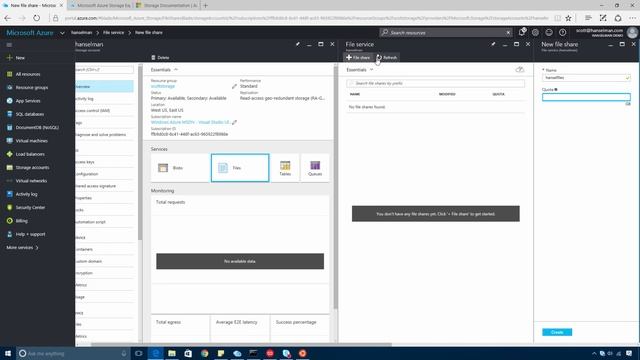Open dropdown chevron beside Microsoft Azure

pyautogui.click(x=62, y=33)
